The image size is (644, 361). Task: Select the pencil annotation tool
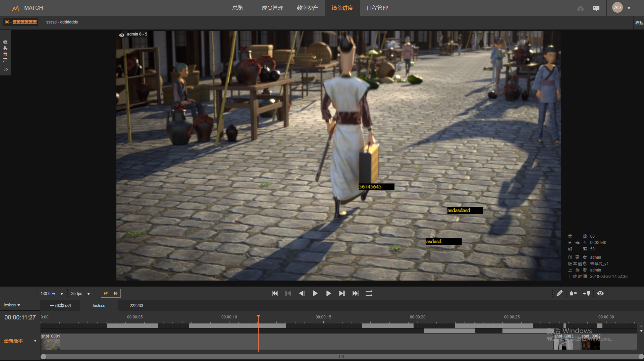[x=559, y=294]
